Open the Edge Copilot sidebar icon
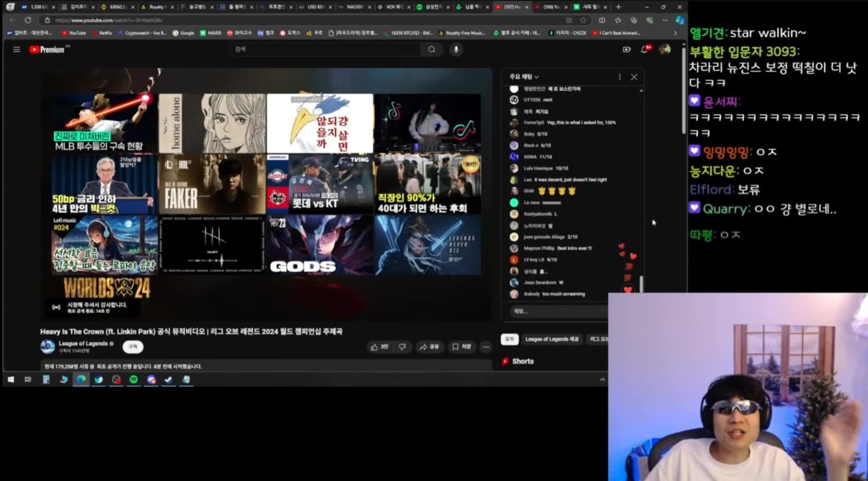Viewport: 868px width, 481px height. pyautogui.click(x=680, y=20)
